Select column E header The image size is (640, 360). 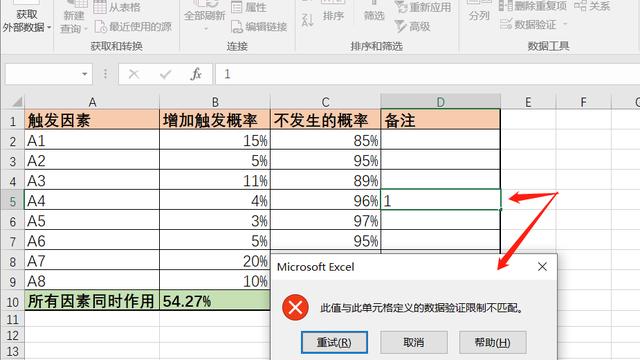point(528,102)
